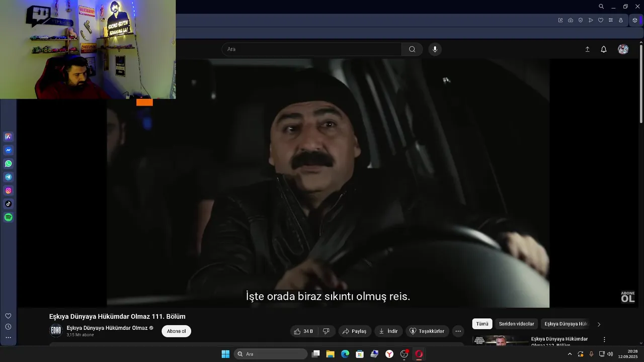
Task: Click the video player to pause
Action: pos(328,183)
